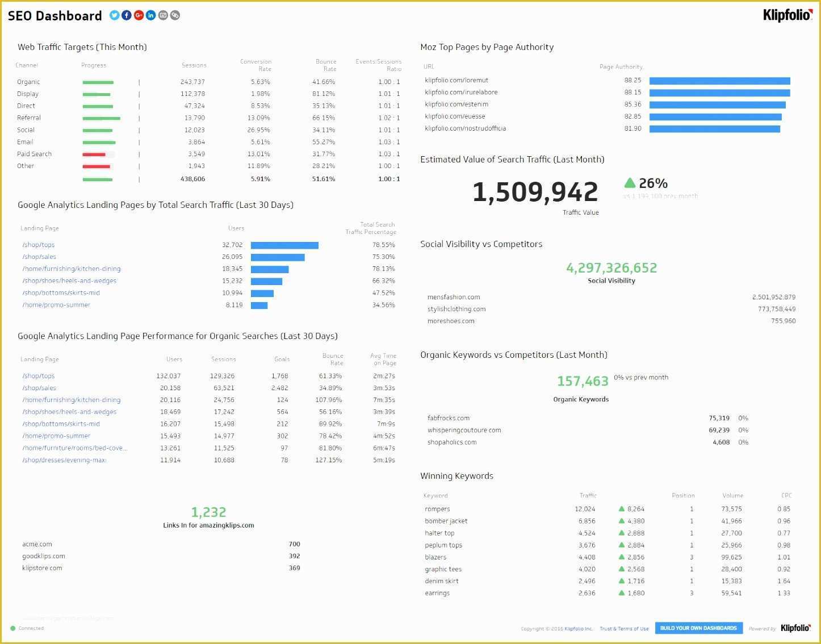Viewport: 821px width, 644px height.
Task: Click the 157,463 organic keywords number
Action: [x=583, y=381]
